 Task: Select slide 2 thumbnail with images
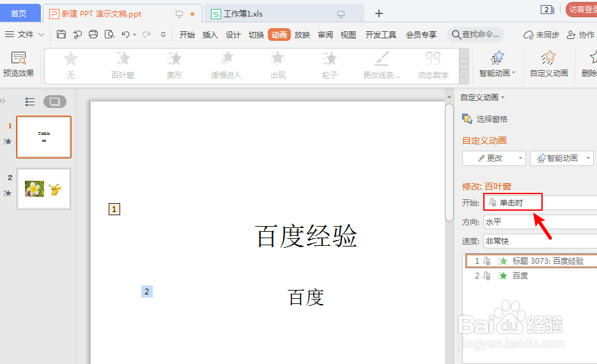[44, 189]
